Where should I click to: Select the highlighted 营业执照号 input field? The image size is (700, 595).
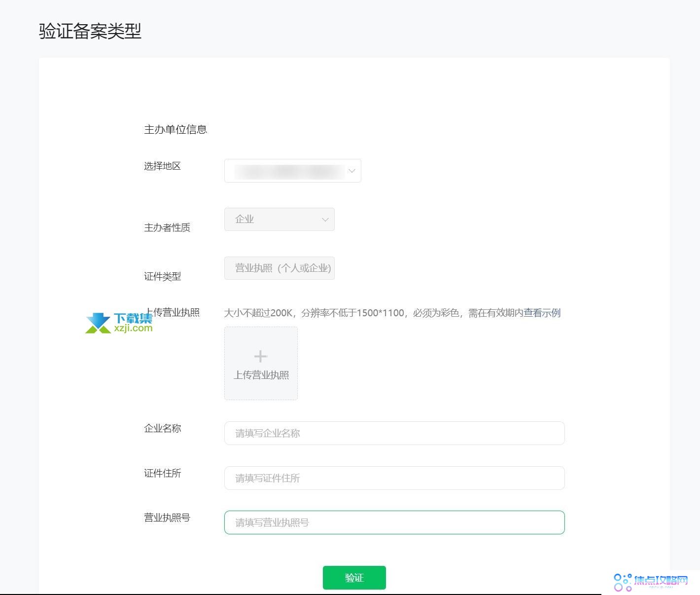click(x=394, y=522)
